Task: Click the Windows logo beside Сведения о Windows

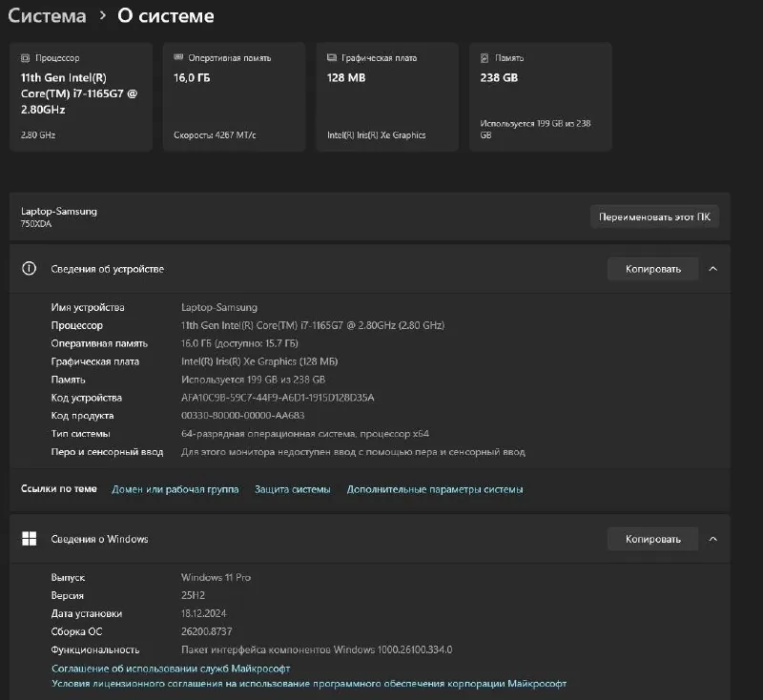Action: point(30,539)
